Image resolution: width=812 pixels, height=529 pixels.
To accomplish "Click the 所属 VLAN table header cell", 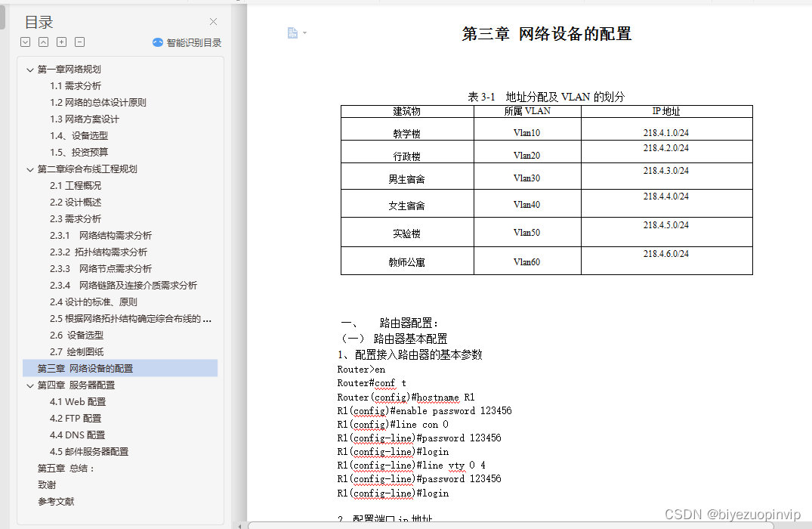I will [527, 111].
